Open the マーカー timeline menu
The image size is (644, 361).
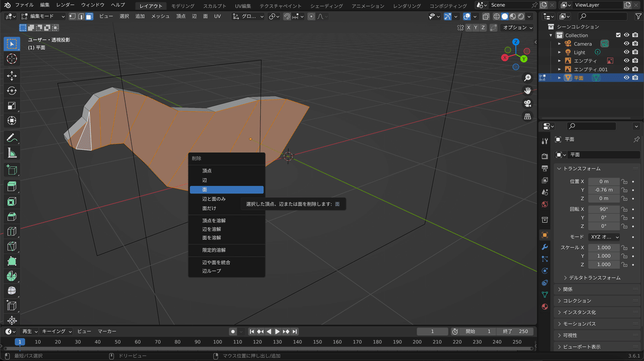(107, 331)
